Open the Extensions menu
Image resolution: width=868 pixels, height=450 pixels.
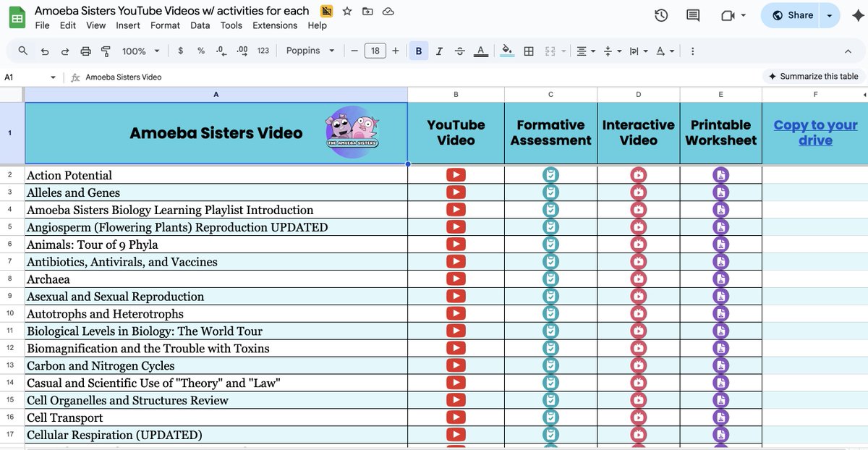[275, 25]
